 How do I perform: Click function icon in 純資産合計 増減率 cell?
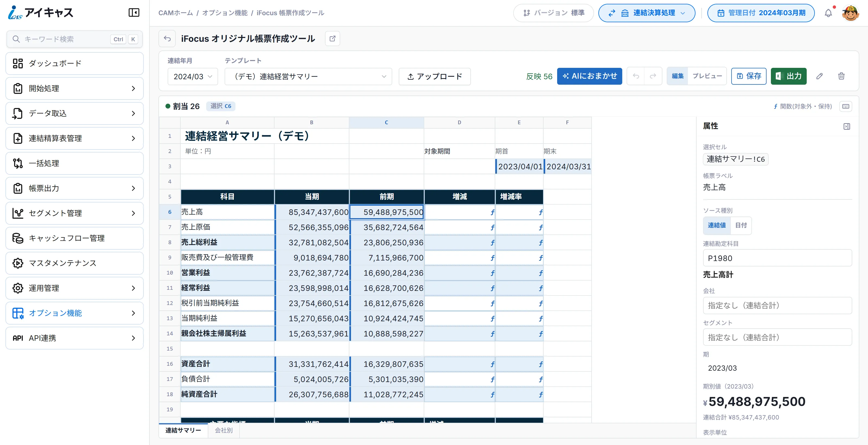point(541,395)
